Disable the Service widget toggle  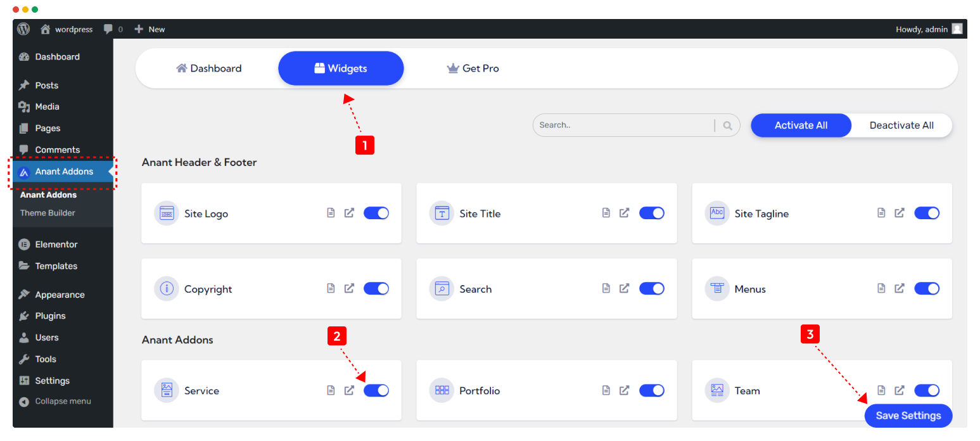point(376,390)
